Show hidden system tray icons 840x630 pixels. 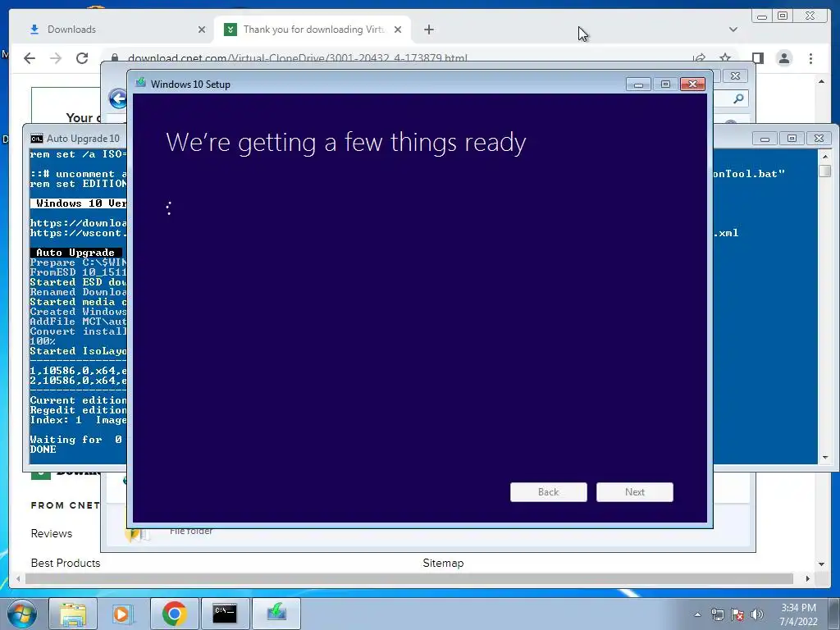697,614
